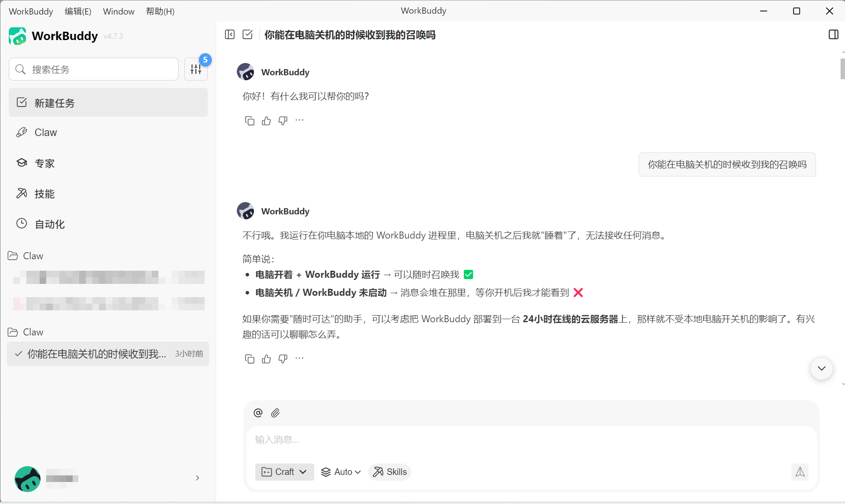
Task: Open the 技能 section
Action: (x=108, y=194)
